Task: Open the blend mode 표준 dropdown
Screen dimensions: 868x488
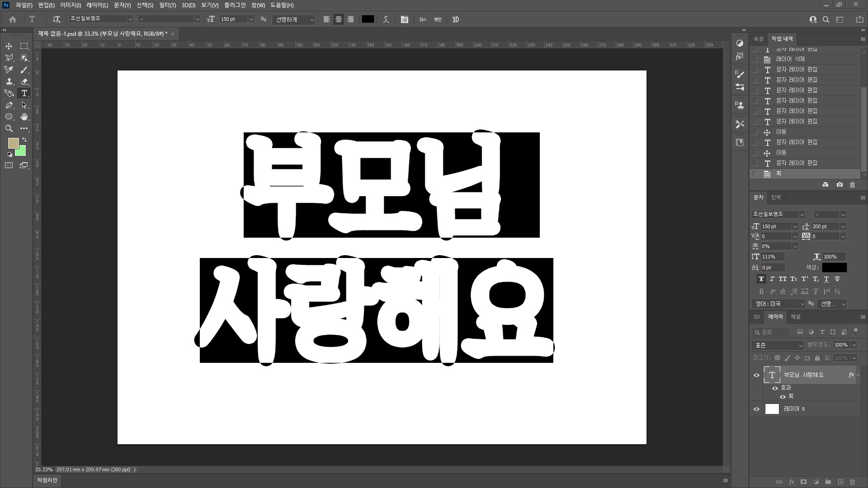Action: click(x=778, y=345)
